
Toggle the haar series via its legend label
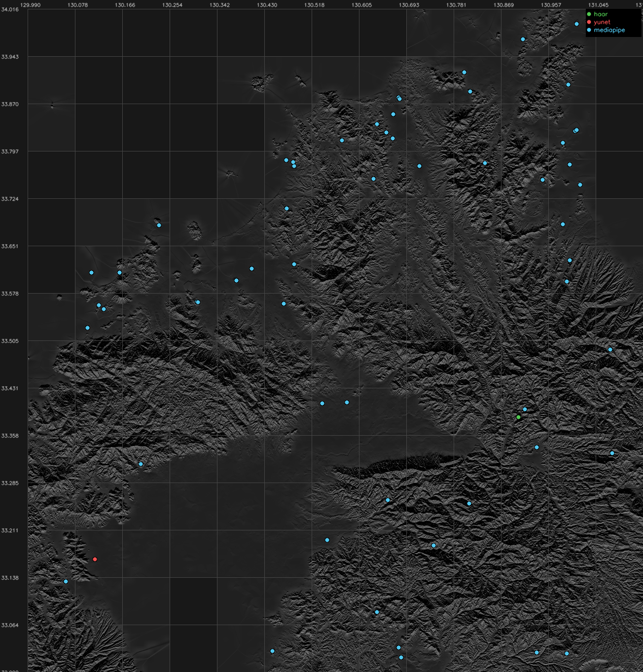click(x=601, y=14)
